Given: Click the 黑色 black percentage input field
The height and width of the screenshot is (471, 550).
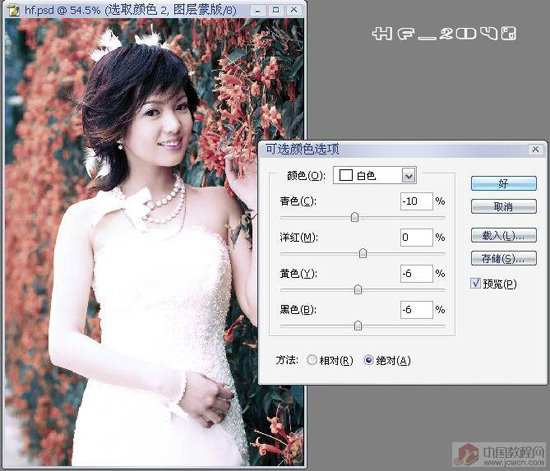Looking at the screenshot, I should pyautogui.click(x=416, y=310).
